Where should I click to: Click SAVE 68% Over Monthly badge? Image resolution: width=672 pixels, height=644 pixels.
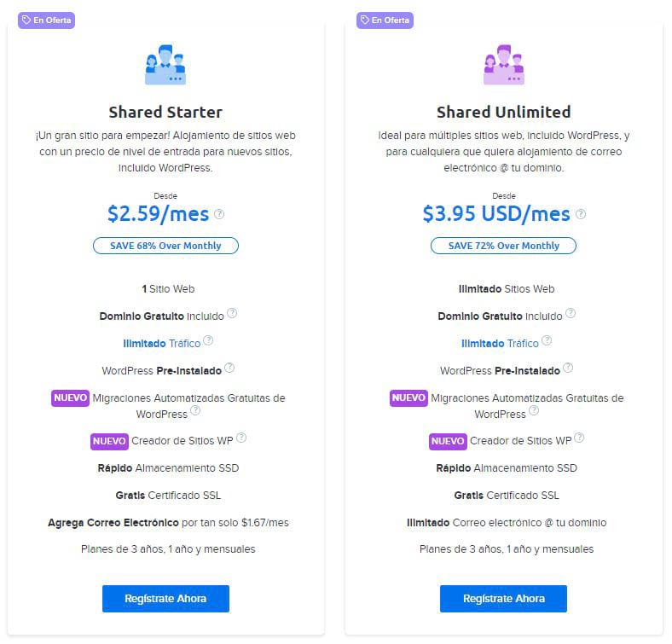(165, 246)
